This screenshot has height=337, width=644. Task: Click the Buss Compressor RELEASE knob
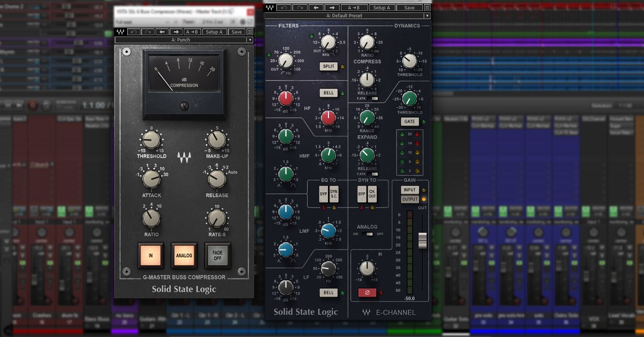tap(216, 179)
